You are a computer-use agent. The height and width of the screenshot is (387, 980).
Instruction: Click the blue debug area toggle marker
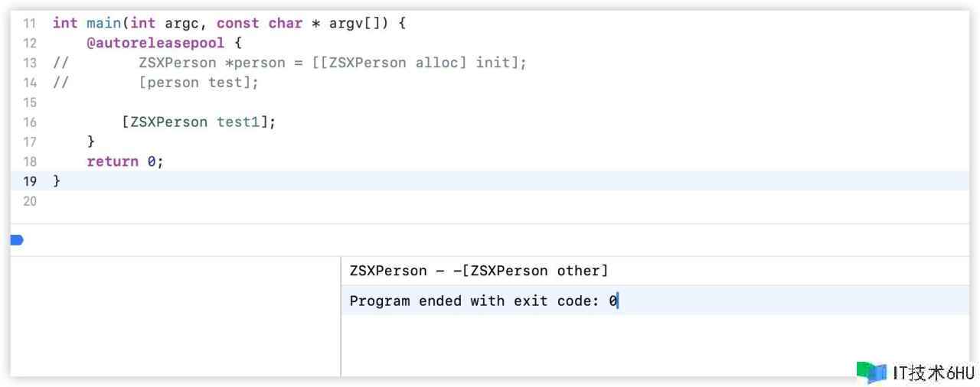click(x=17, y=240)
